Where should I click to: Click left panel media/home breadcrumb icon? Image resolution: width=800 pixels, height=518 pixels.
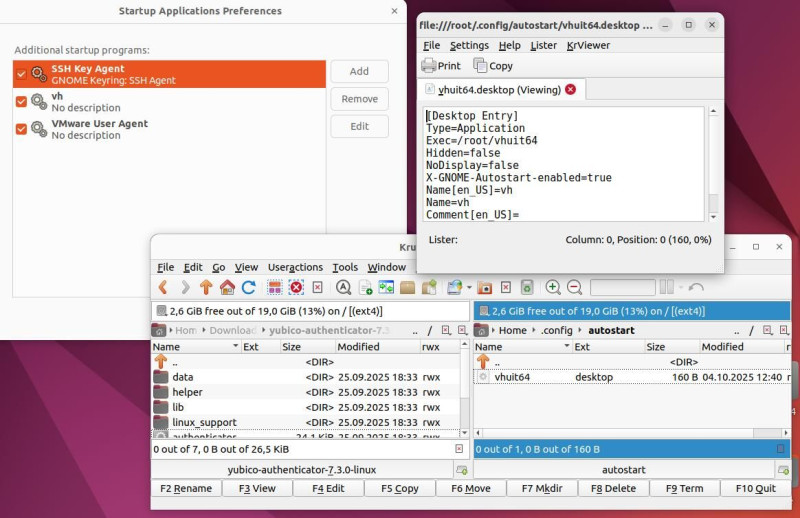159,331
